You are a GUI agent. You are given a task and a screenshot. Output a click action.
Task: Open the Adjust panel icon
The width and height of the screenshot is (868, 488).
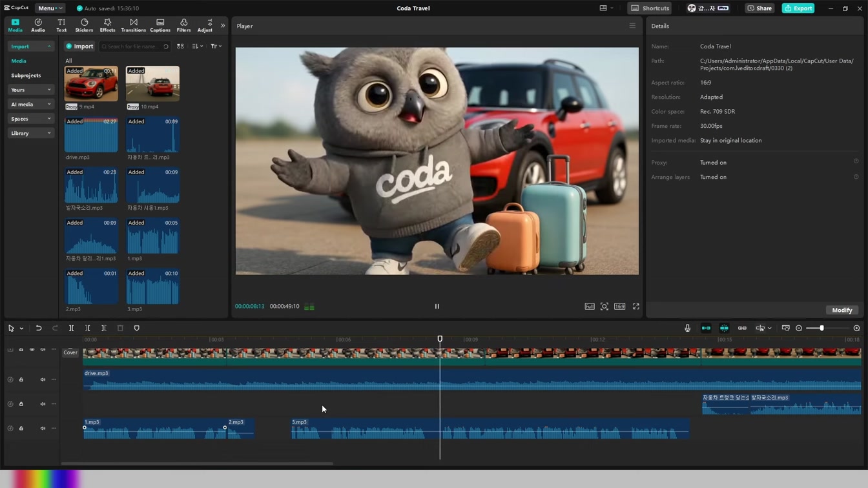coord(205,25)
